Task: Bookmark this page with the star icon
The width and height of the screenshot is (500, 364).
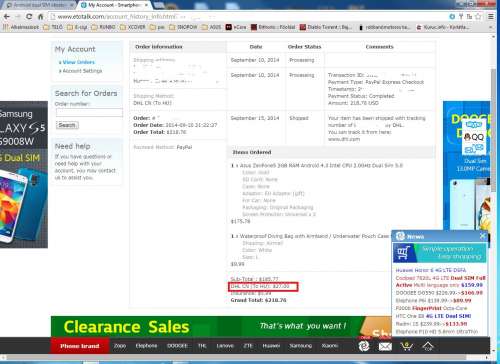Action: coord(478,16)
